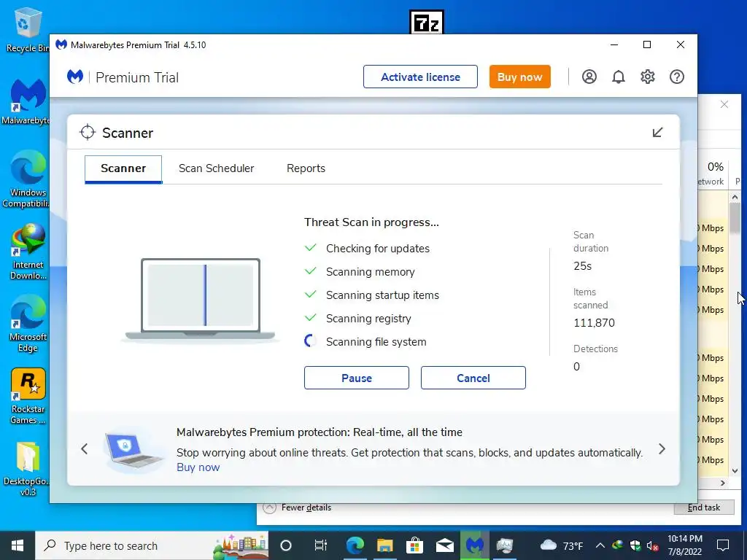Screen dimensions: 747x560
Task: Follow the Buy now promo link
Action: click(x=198, y=467)
